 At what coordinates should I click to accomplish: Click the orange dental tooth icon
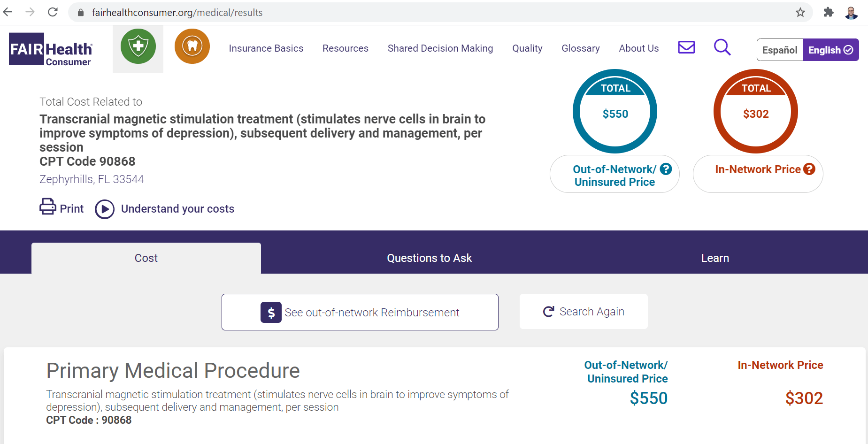coord(192,46)
